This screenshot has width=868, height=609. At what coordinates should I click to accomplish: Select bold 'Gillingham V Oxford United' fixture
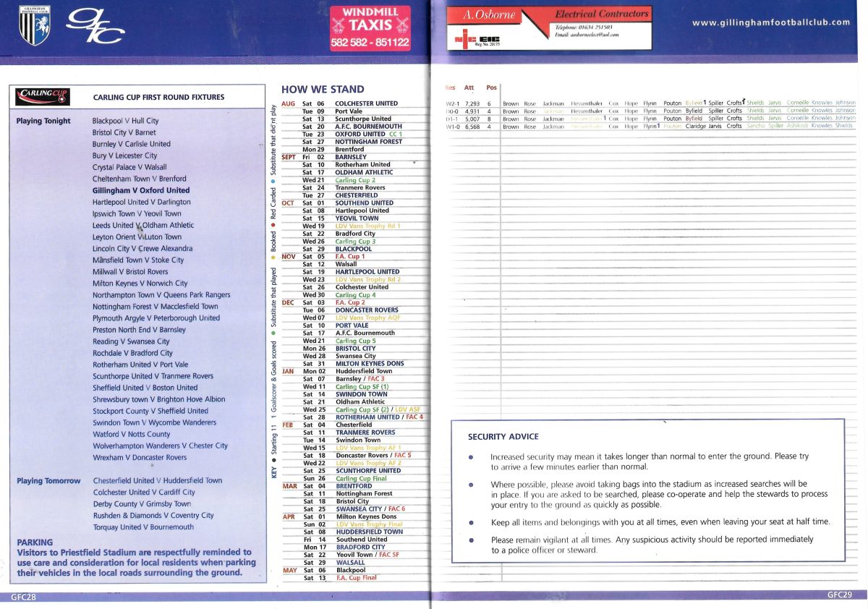coord(141,190)
